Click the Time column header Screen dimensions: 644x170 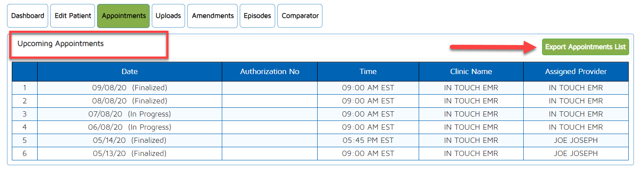coord(368,71)
